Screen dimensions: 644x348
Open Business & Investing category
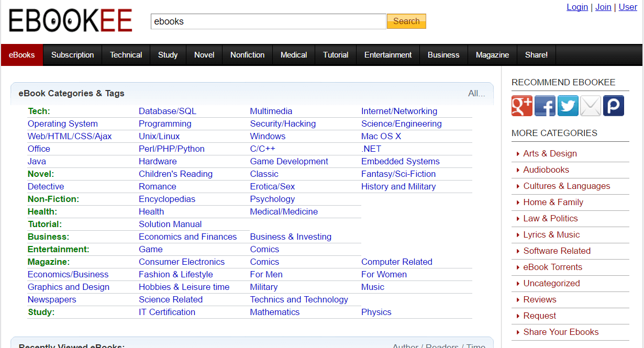(291, 237)
